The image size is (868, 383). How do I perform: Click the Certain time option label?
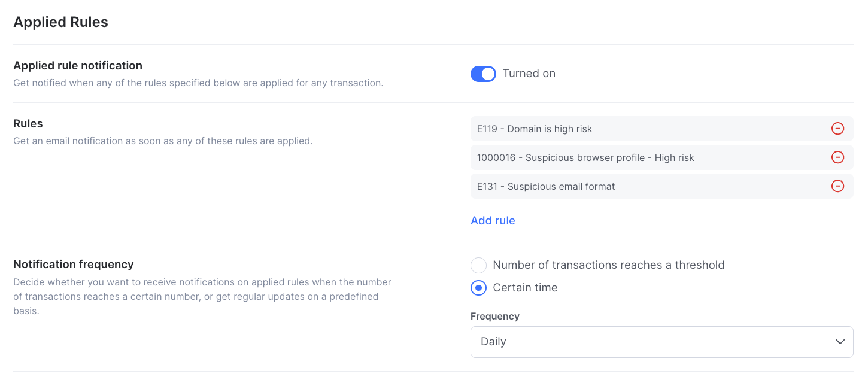pos(525,288)
